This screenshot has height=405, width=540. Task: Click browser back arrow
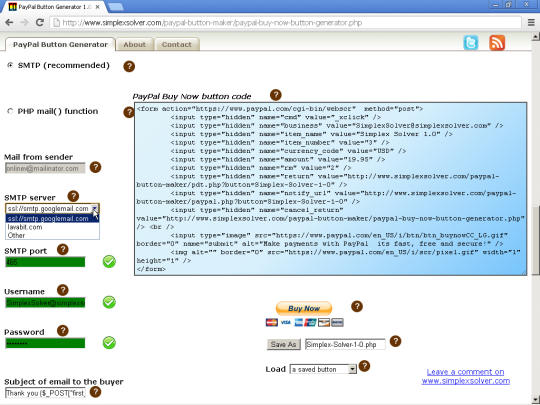9,23
